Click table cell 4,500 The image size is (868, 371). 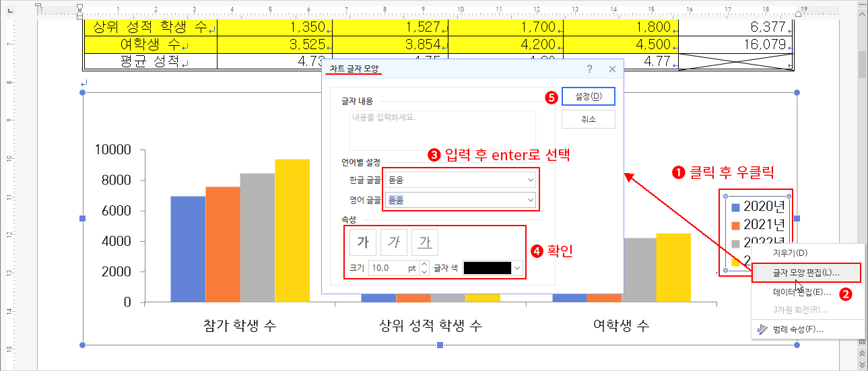[x=621, y=44]
